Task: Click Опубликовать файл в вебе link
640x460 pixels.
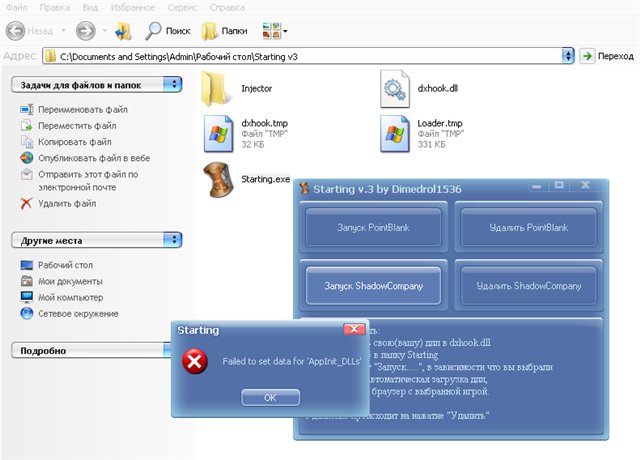Action: (x=94, y=158)
